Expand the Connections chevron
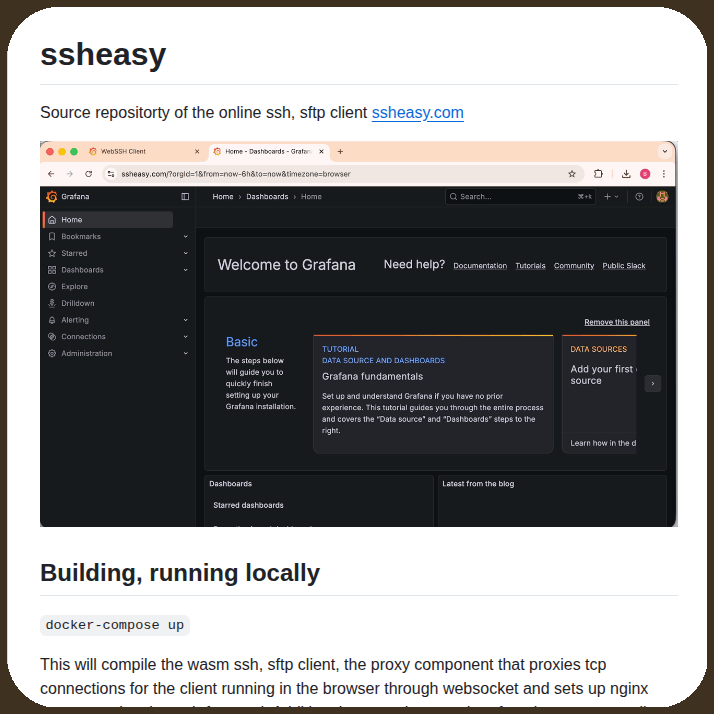This screenshot has height=714, width=714. [185, 337]
